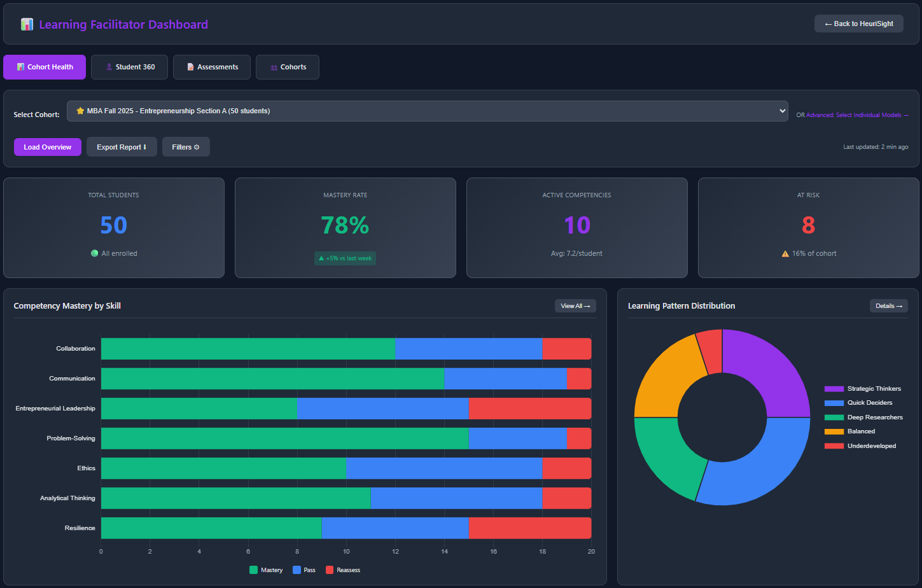Screen dimensions: 922x588
Task: Click the warning triangle under At Risk
Action: [785, 253]
